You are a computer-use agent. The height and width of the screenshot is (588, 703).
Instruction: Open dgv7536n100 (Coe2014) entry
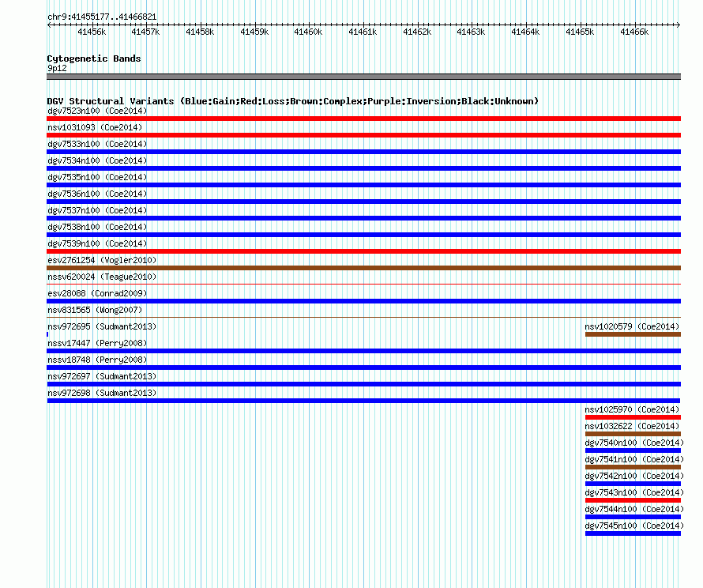[x=97, y=194]
